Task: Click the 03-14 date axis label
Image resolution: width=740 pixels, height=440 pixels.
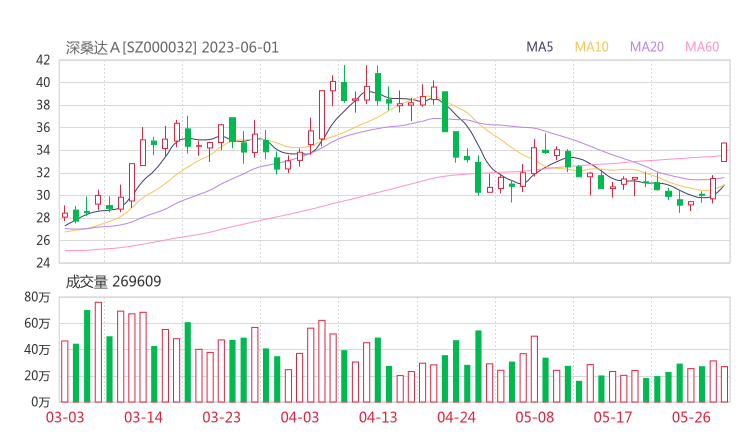Action: coord(143,417)
